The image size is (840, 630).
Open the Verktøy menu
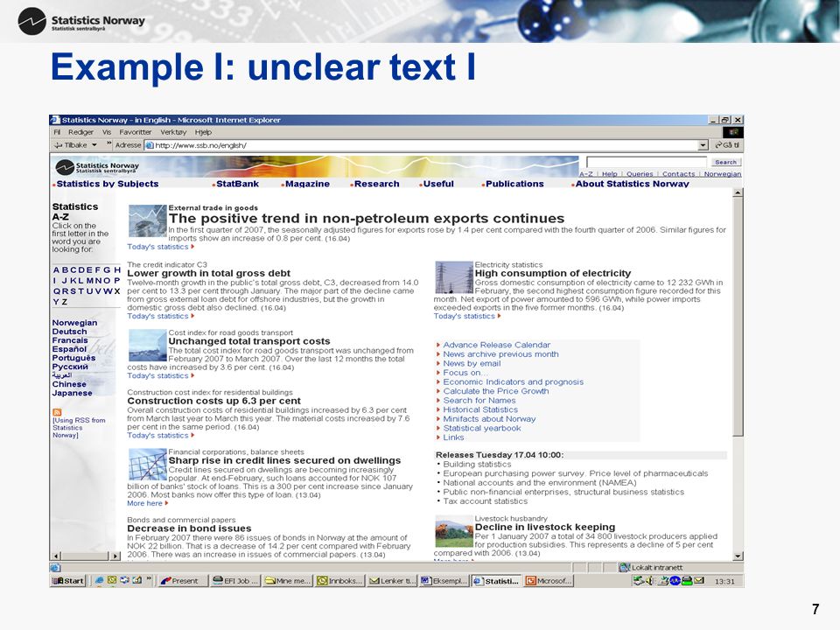(173, 132)
